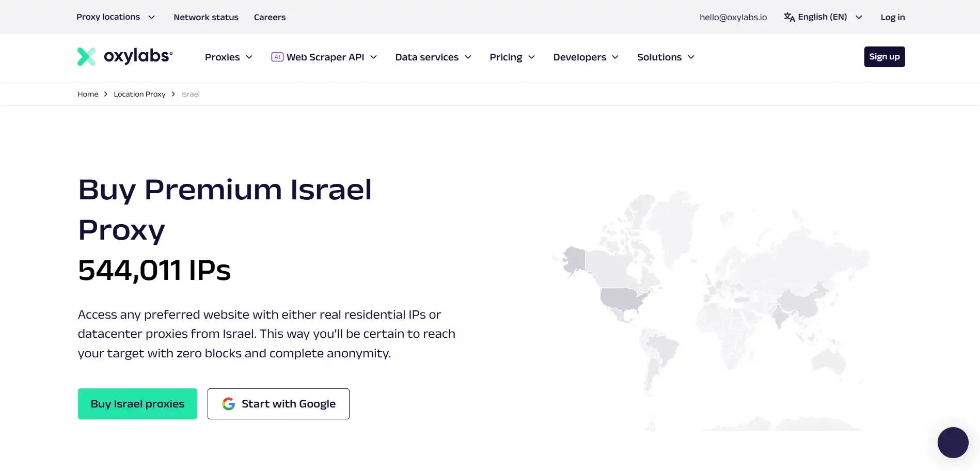Click the breadcrumb chevron after Home
Screen dimensions: 980x471
[x=106, y=94]
